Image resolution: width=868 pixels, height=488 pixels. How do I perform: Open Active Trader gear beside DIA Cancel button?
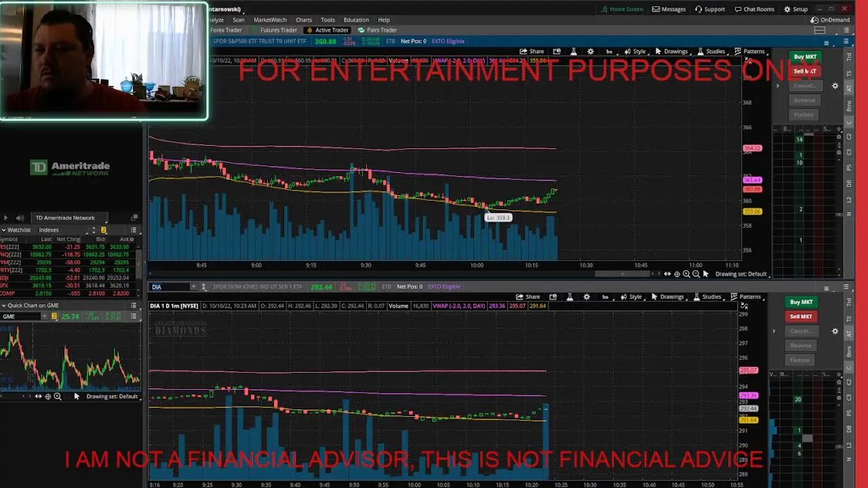click(835, 331)
